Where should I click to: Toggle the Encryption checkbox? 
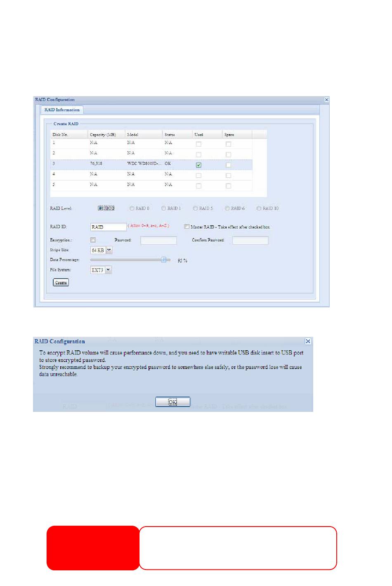[x=93, y=240]
